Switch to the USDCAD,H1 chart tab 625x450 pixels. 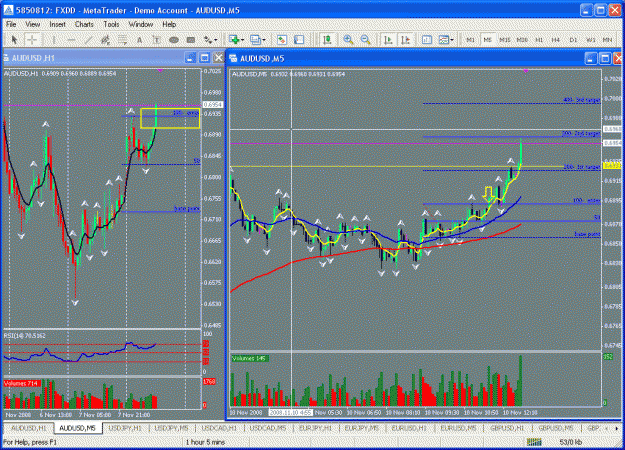[219, 428]
